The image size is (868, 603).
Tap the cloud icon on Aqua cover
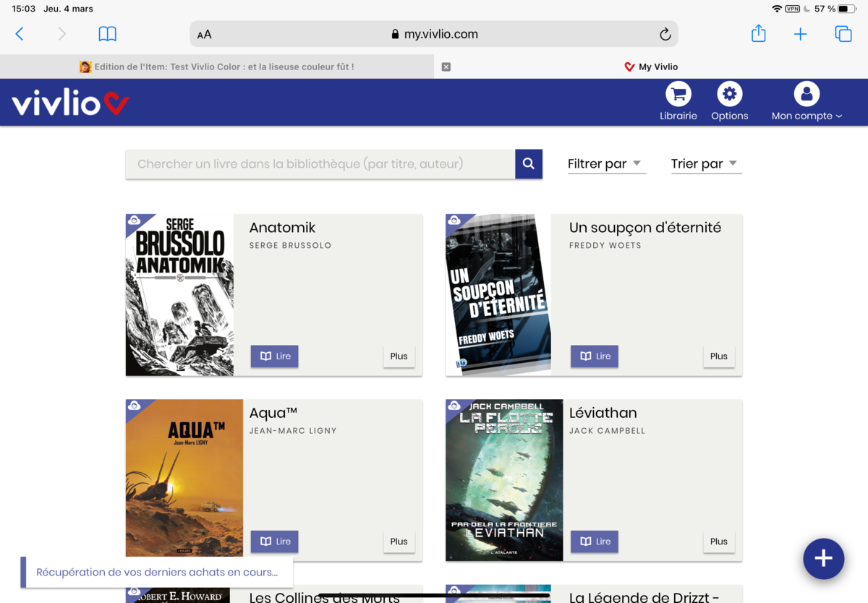pos(135,406)
